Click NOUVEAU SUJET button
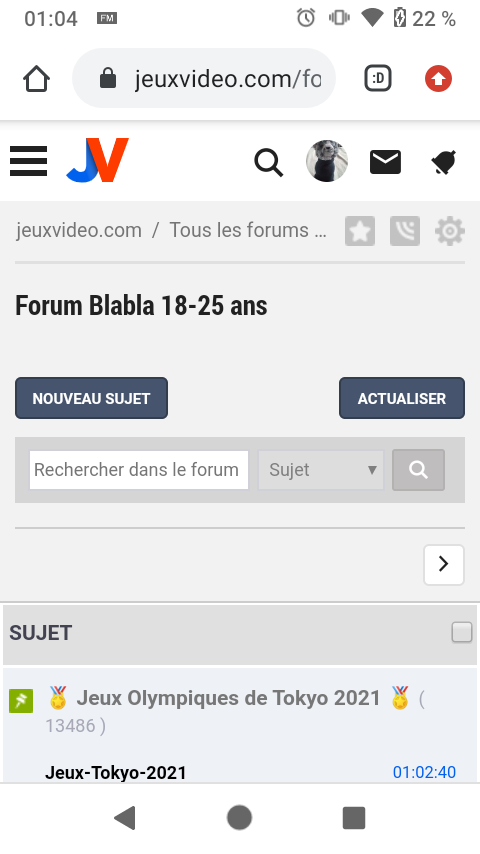Image resolution: width=480 pixels, height=854 pixels. pos(92,398)
